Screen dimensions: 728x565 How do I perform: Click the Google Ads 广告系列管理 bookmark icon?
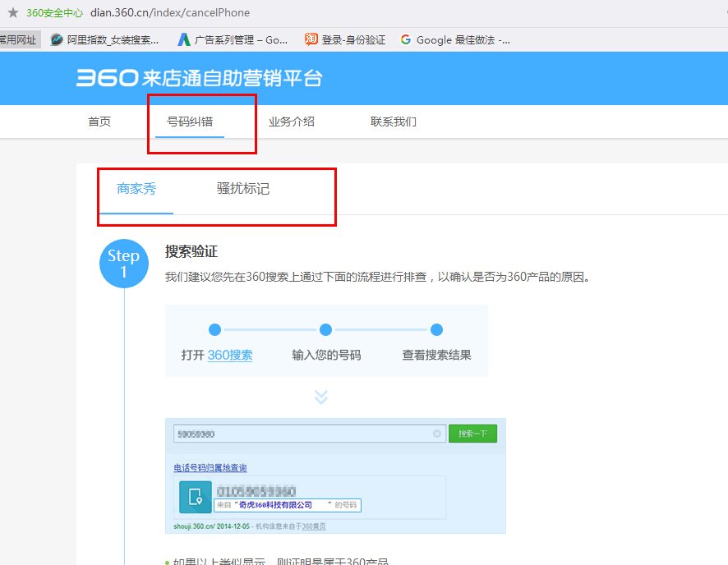point(183,39)
